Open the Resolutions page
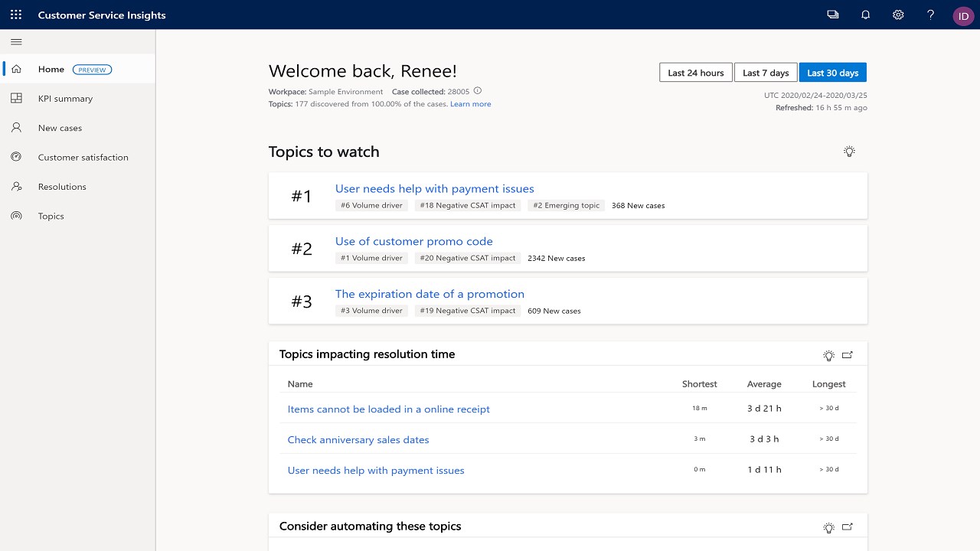Screen dimensions: 980x551 (x=62, y=187)
